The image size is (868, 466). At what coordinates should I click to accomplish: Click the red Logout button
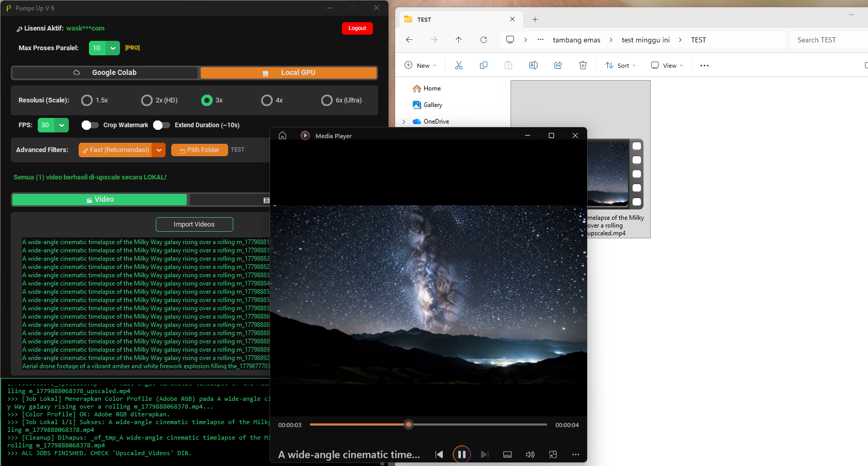coord(357,28)
